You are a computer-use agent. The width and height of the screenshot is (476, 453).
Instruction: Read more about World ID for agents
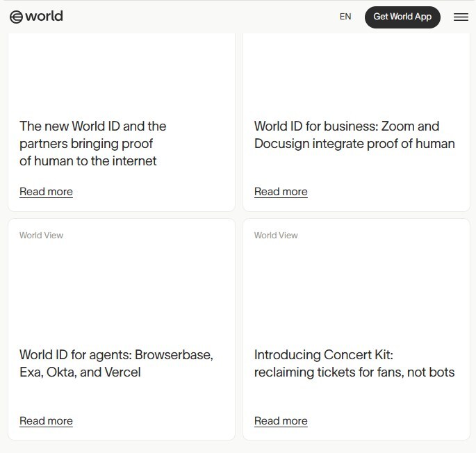(46, 421)
